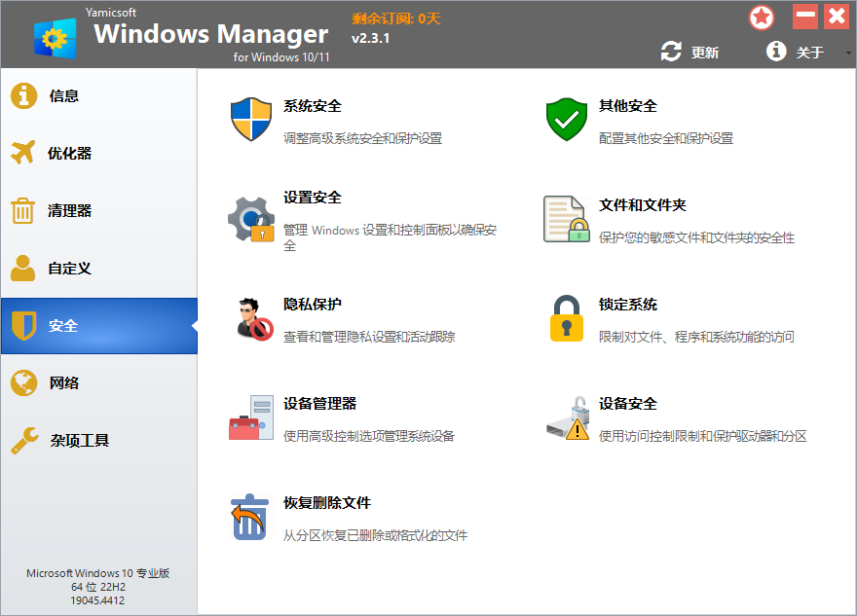Open the 网络 section in sidebar
This screenshot has width=857, height=616.
click(x=62, y=382)
